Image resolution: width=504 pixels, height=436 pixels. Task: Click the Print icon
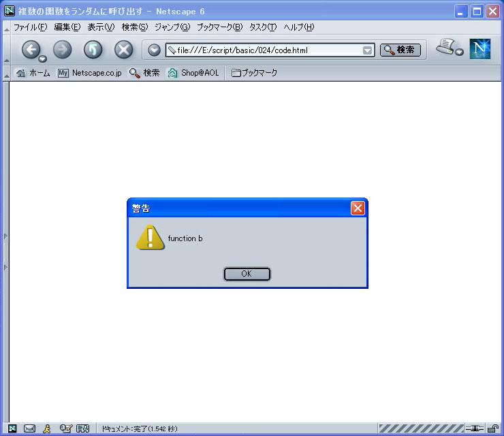click(x=445, y=46)
